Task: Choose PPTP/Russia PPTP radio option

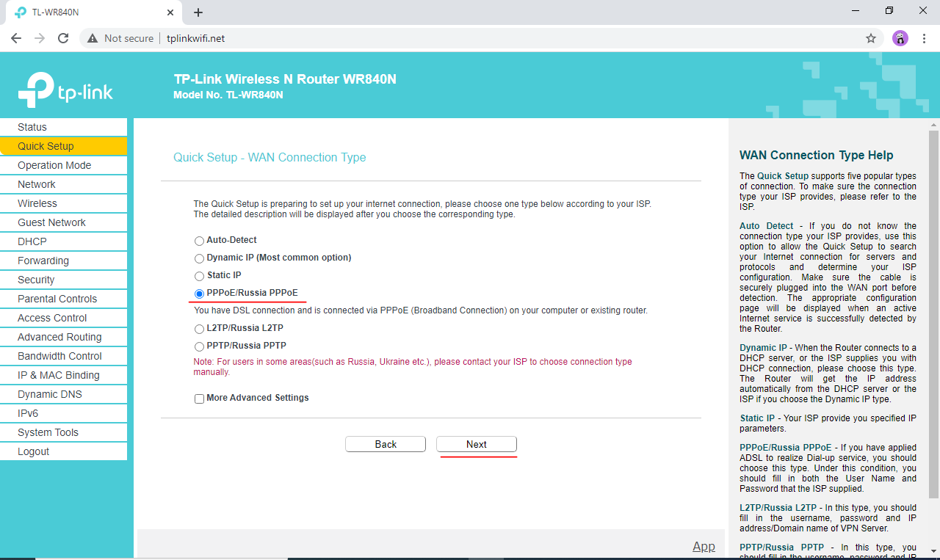Action: (199, 346)
